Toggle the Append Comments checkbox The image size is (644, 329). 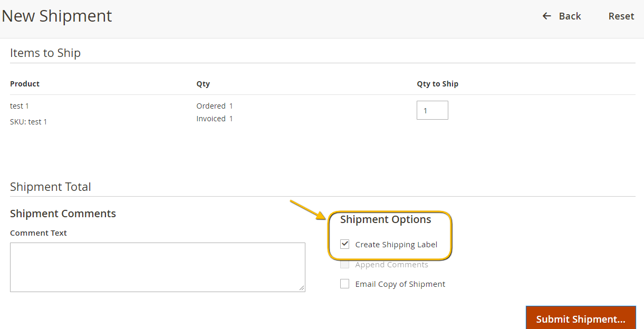[345, 265]
